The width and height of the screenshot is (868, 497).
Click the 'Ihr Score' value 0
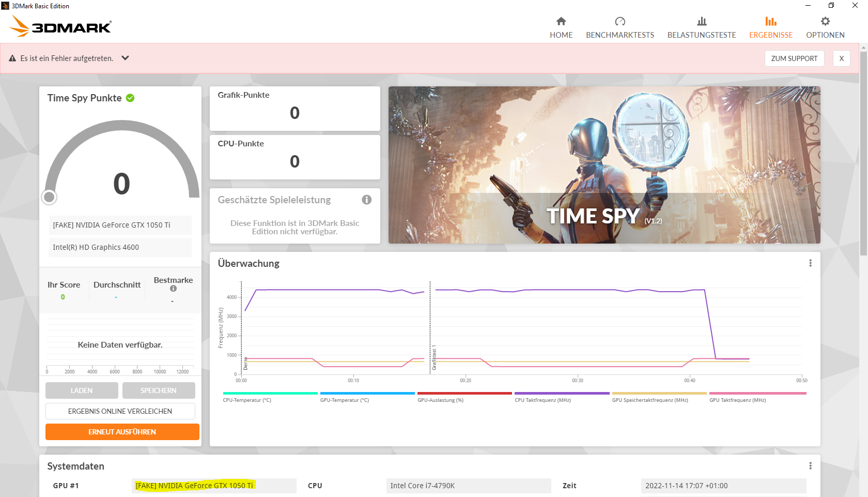pos(63,297)
